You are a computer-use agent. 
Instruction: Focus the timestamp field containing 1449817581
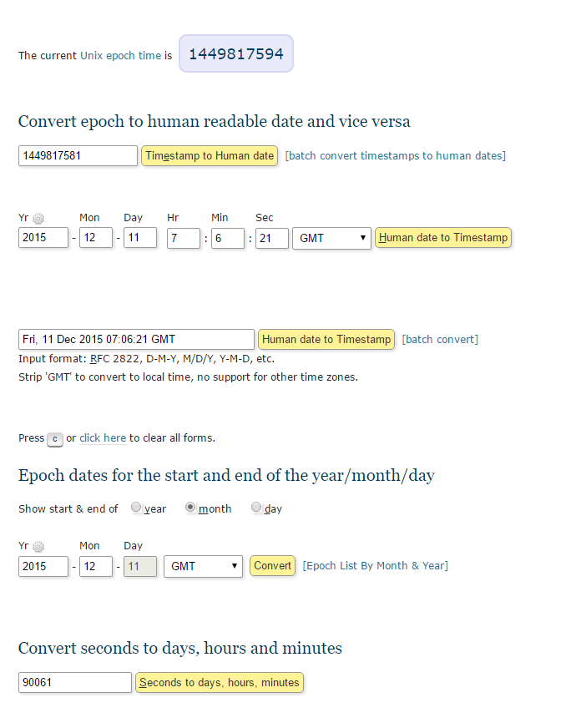[x=78, y=156]
